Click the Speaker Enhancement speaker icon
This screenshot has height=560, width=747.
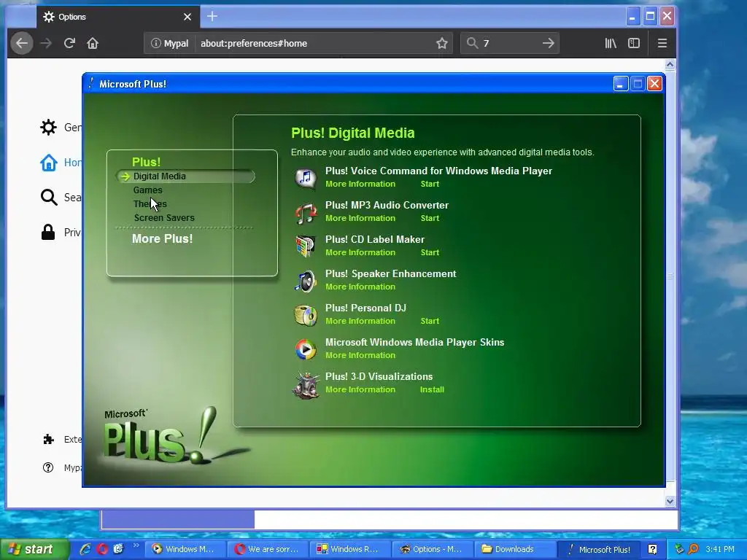pos(306,281)
